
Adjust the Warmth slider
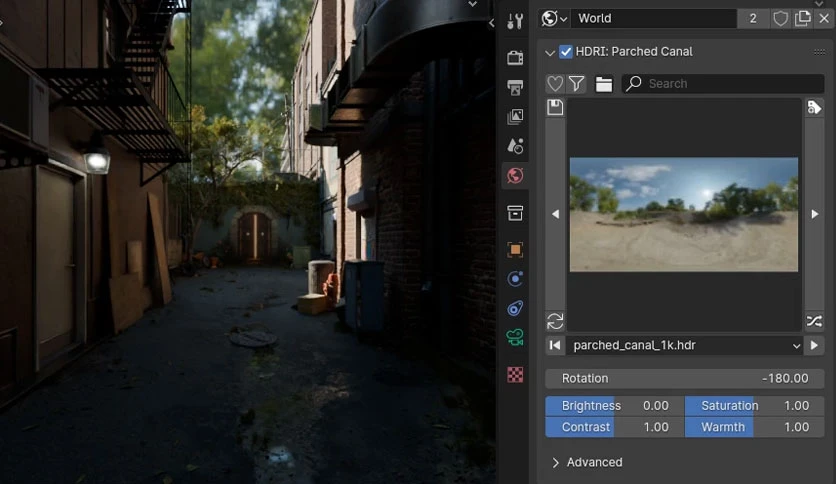click(x=754, y=427)
